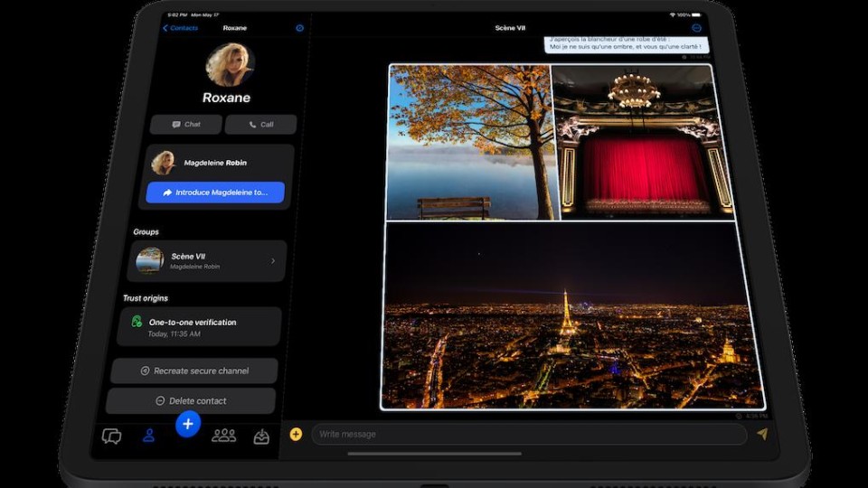
Task: Select Magdeleine Robin avatar thumbnail
Action: point(164,163)
